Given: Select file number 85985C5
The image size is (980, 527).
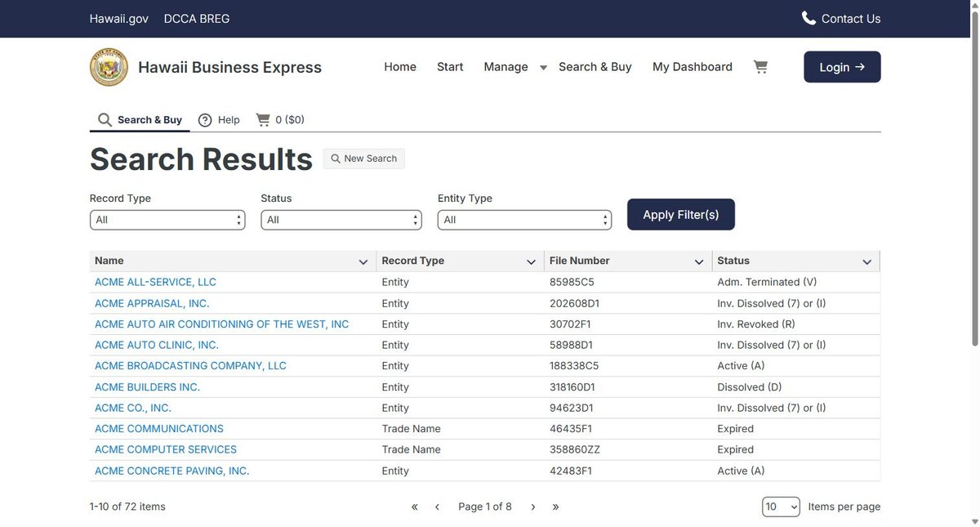Looking at the screenshot, I should point(572,282).
